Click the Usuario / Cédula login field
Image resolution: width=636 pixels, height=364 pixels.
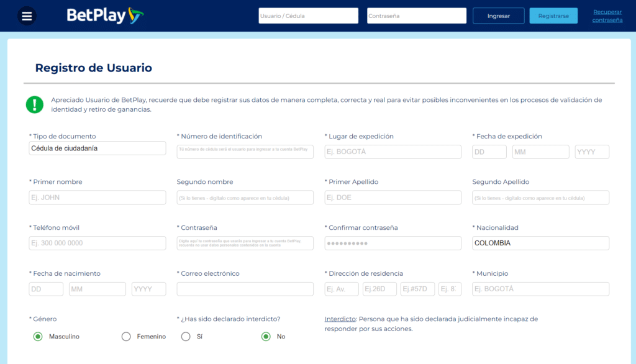click(308, 16)
